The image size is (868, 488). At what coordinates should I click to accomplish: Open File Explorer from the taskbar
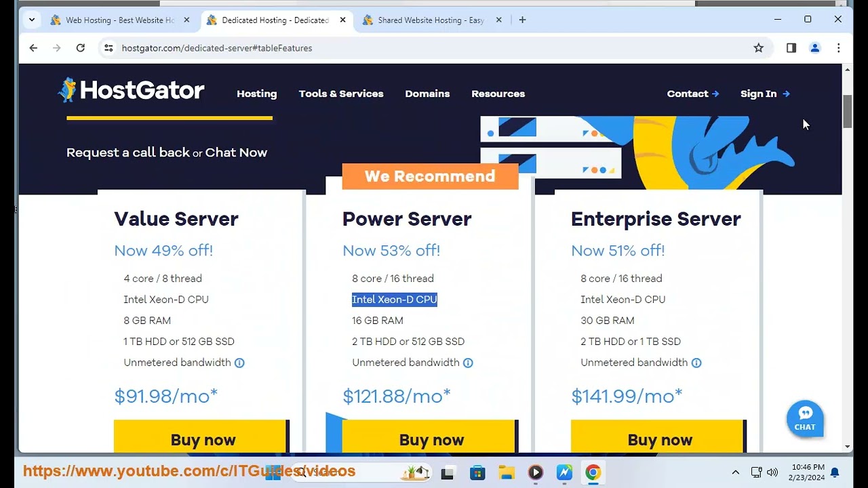tap(507, 472)
